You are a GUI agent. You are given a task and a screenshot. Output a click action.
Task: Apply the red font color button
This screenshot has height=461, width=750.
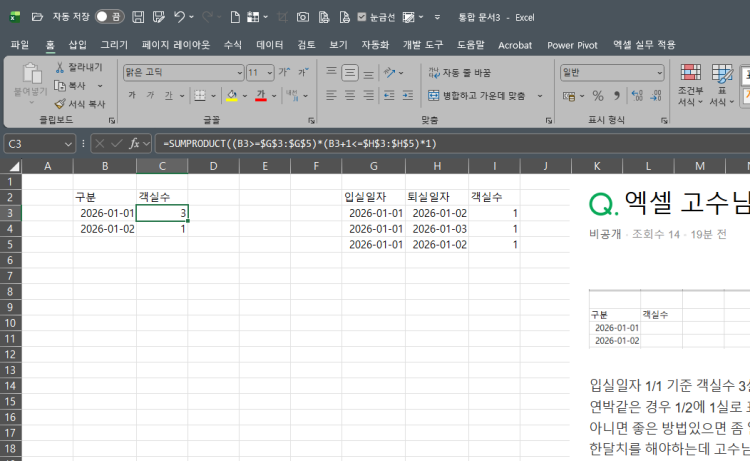[261, 96]
